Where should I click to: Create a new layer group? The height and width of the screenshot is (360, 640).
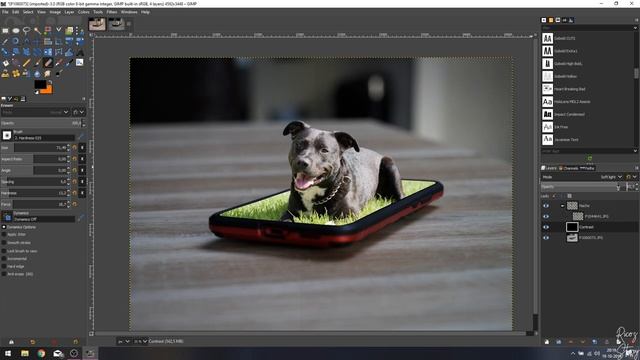[x=559, y=342]
